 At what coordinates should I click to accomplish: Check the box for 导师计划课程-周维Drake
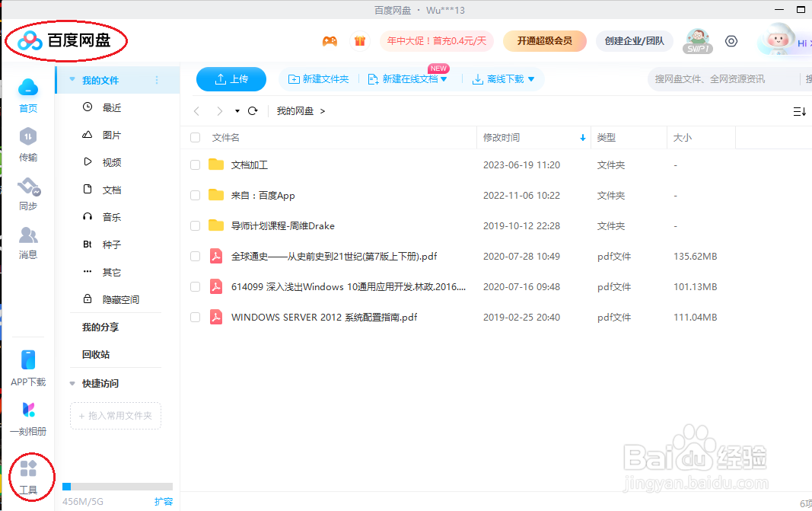coord(196,226)
